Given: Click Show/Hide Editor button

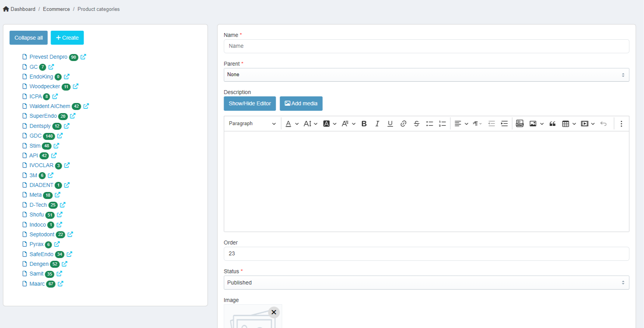Looking at the screenshot, I should [x=250, y=103].
